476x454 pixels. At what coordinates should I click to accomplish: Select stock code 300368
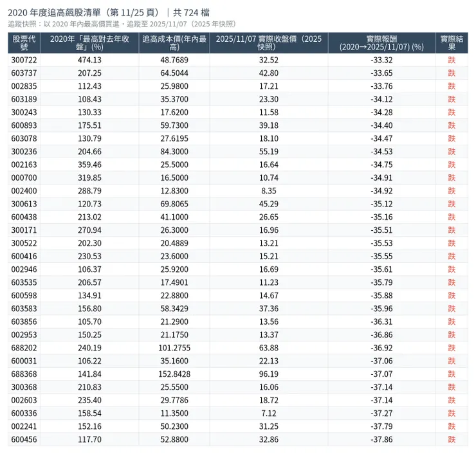point(24,387)
